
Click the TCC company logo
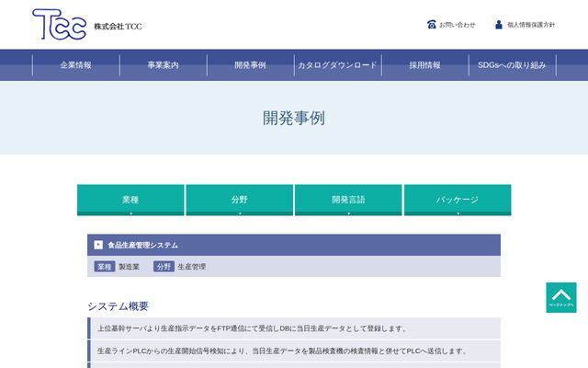(x=59, y=25)
